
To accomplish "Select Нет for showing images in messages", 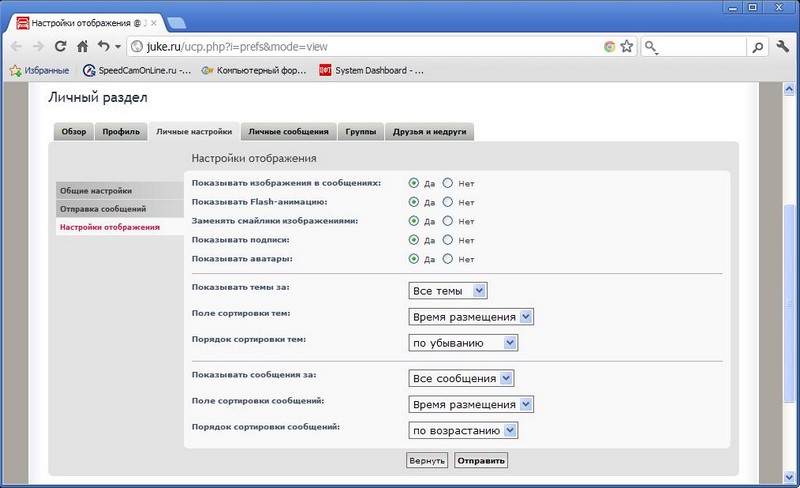I will click(447, 183).
